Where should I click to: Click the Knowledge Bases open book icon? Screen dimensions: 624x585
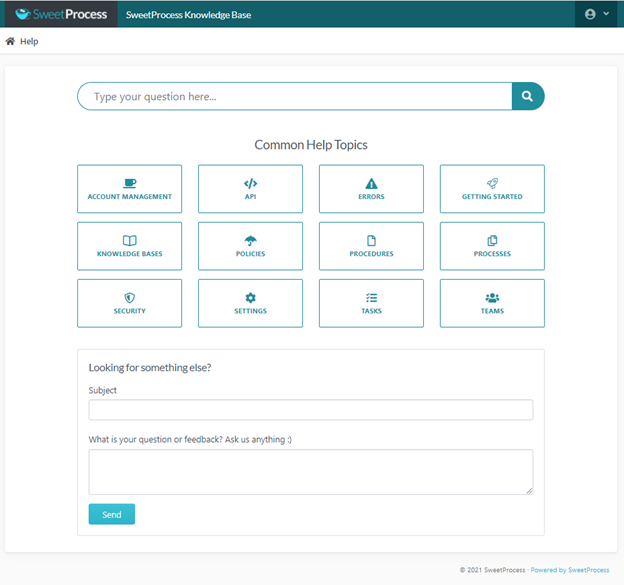pos(130,240)
